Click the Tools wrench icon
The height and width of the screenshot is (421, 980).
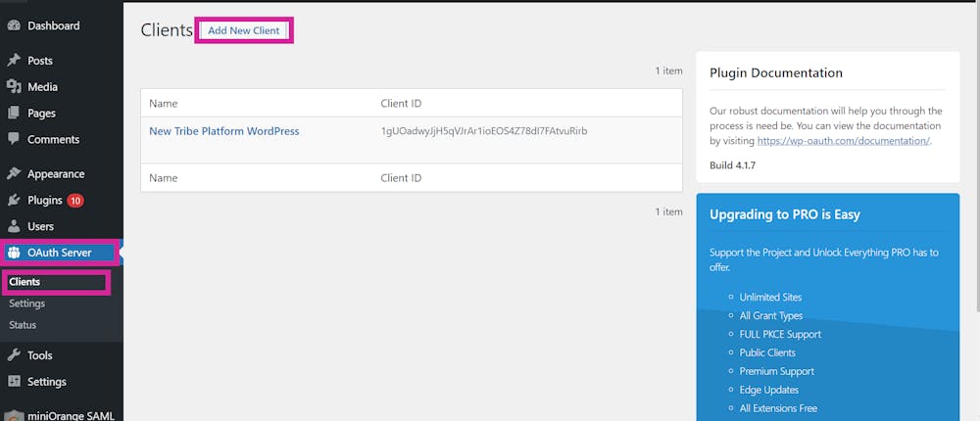tap(14, 355)
